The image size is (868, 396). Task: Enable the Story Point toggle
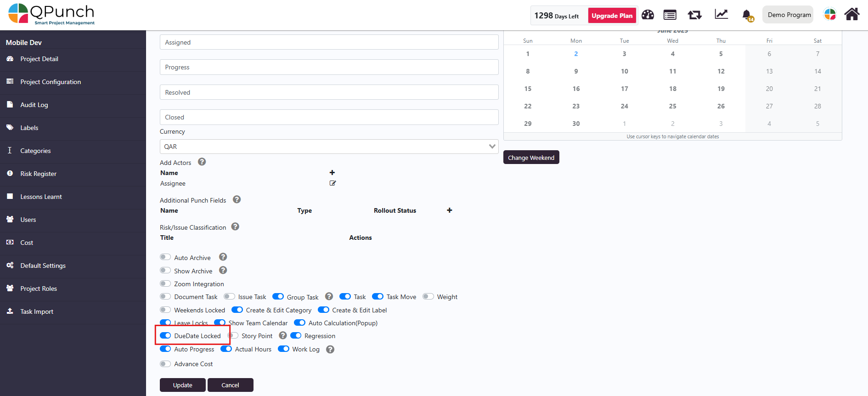pos(233,336)
